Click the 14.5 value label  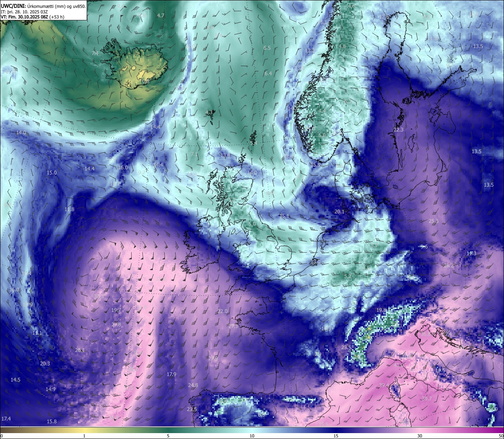click(15, 380)
